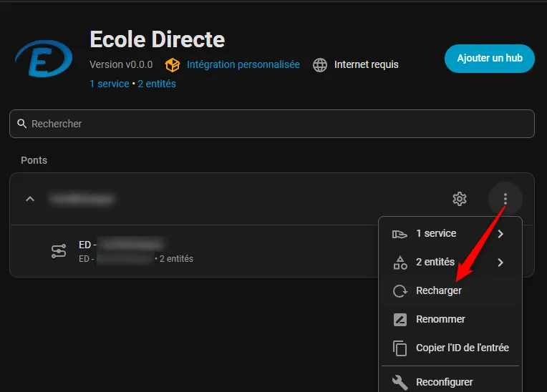The image size is (547, 392).
Task: Collapse the bridge entry with the chevron
Action: (30, 199)
